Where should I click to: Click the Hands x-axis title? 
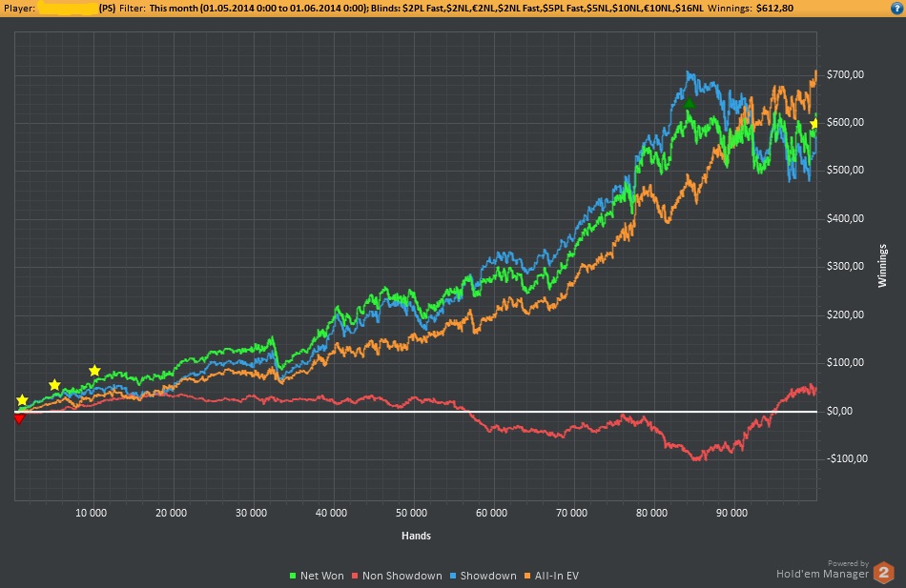[415, 536]
